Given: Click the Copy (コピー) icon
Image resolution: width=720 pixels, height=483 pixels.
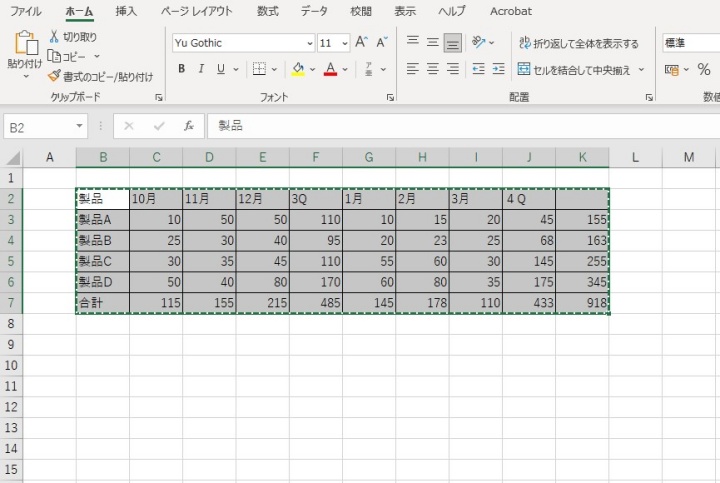Looking at the screenshot, I should point(54,56).
